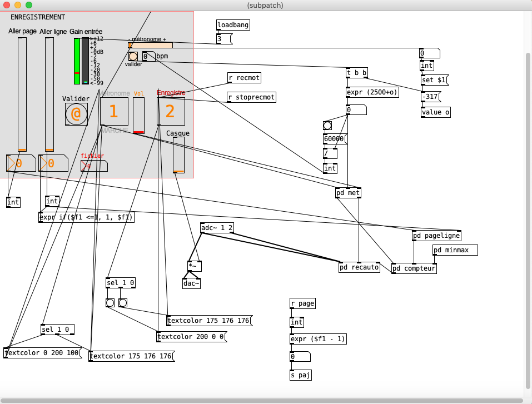Click the métronome horizontal slider
Viewport: 532px width, 404px height.
(x=150, y=46)
